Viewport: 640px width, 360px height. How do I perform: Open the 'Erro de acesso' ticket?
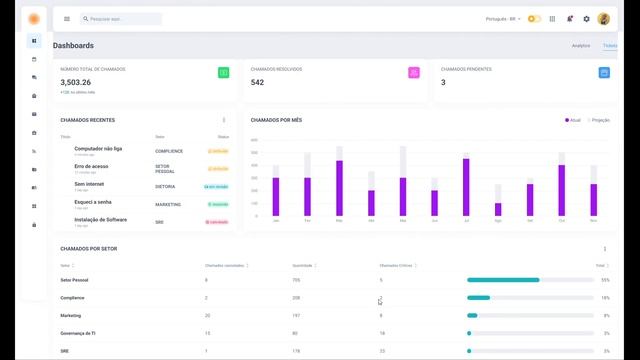tap(91, 167)
